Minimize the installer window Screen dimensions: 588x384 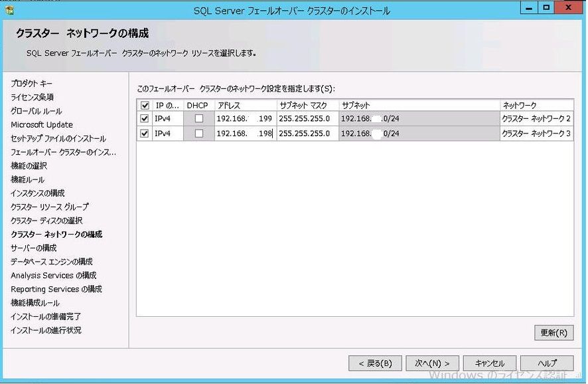(529, 8)
